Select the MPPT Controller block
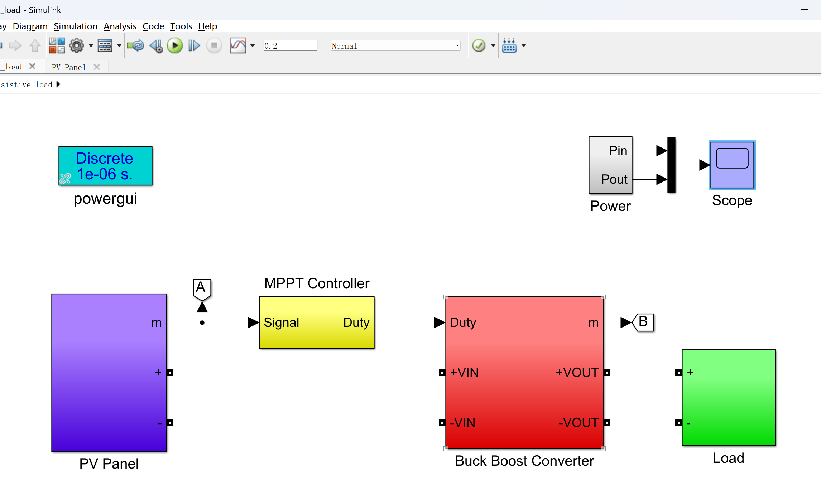The height and width of the screenshot is (504, 821). tap(317, 322)
